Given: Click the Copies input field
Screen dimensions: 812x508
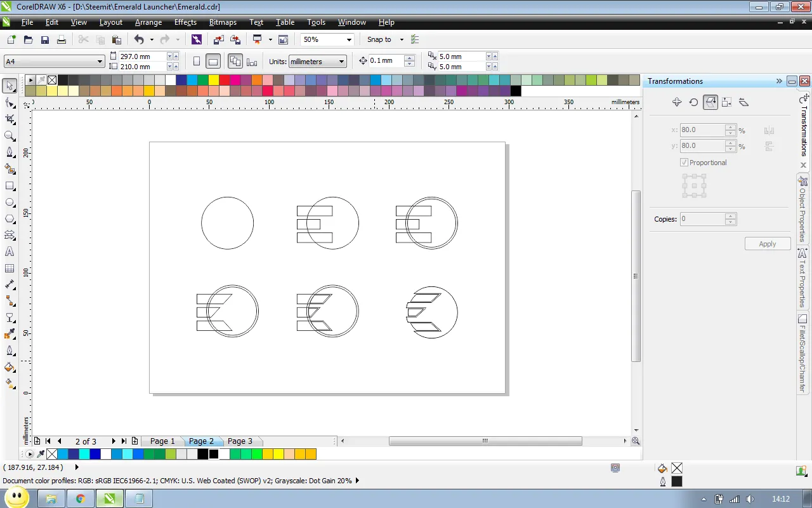Looking at the screenshot, I should click(702, 219).
